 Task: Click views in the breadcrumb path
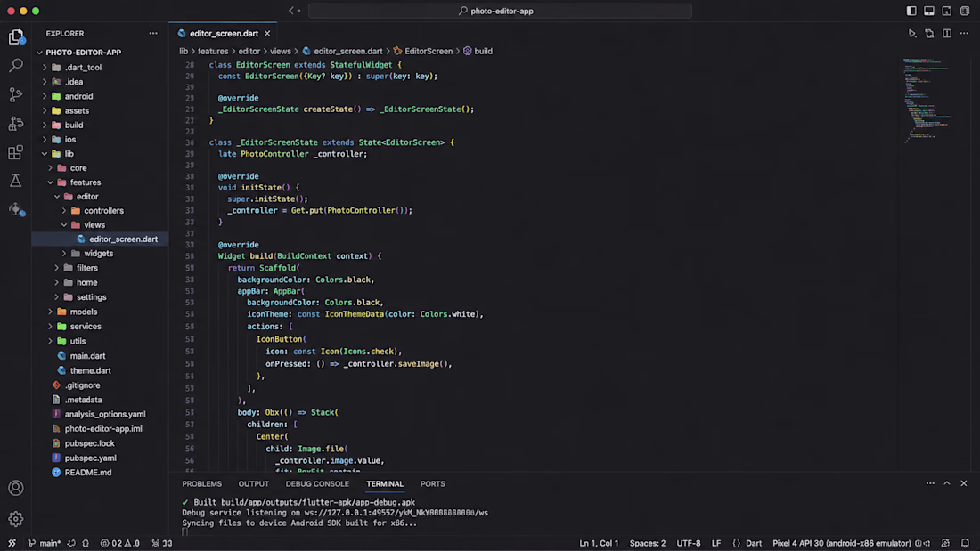[281, 52]
